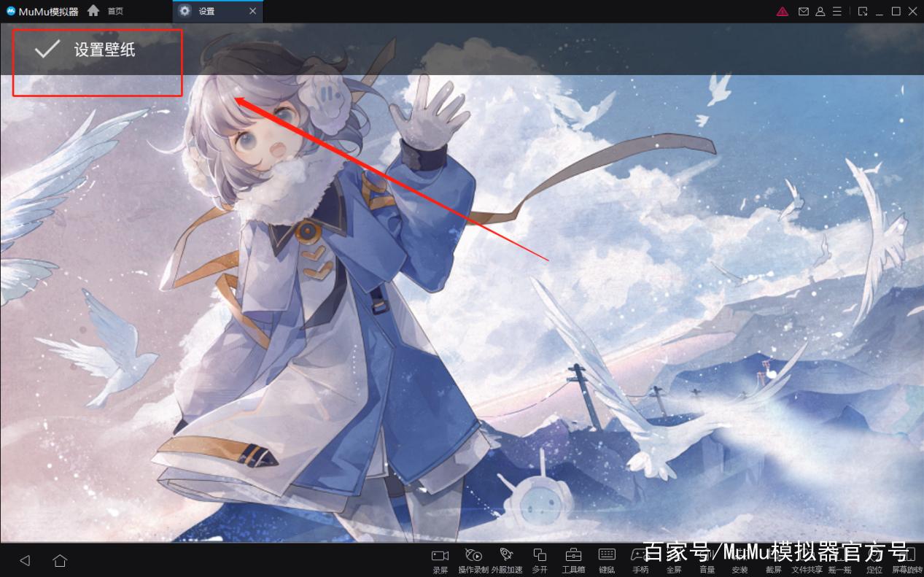Confirm wallpaper with the 设置壁纸 checkmark button
The image size is (924, 577).
click(85, 50)
